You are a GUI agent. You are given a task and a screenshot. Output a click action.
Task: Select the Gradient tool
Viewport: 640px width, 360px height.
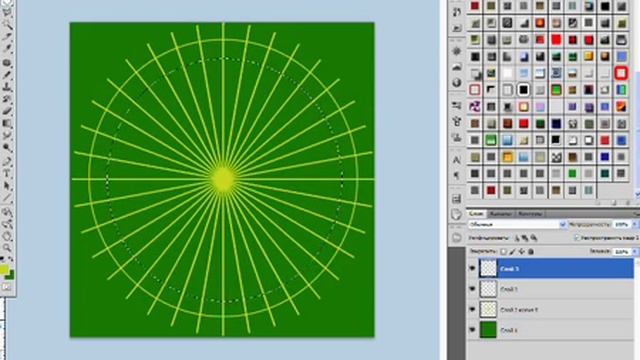click(x=7, y=124)
